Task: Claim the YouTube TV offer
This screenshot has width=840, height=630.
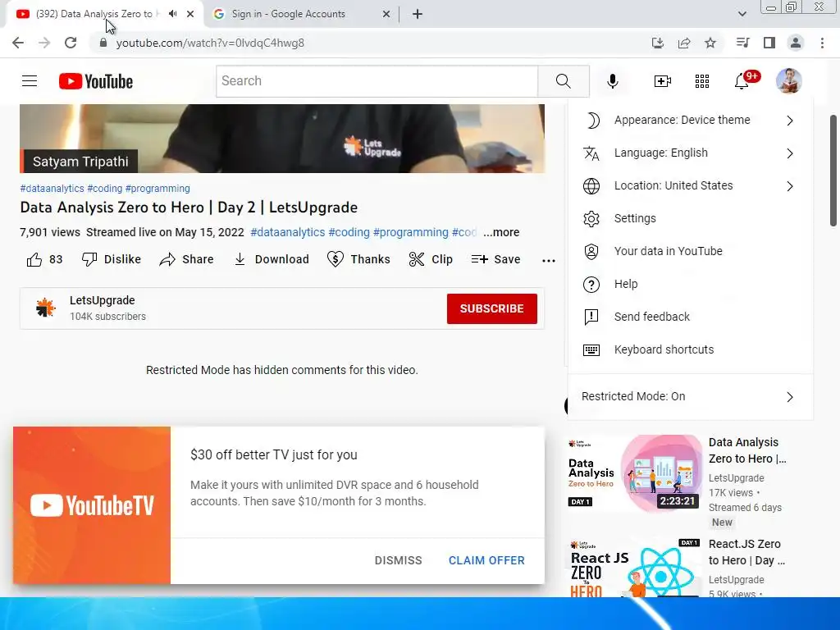Action: 486,560
